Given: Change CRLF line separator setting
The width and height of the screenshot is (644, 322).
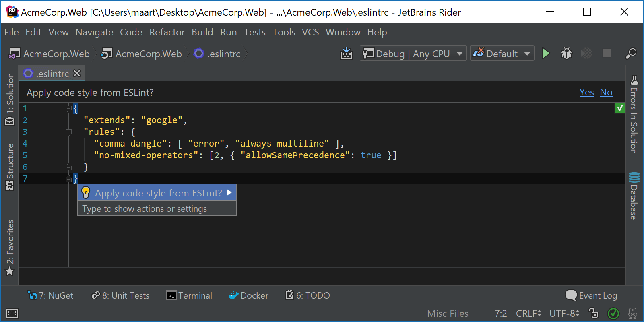Looking at the screenshot, I should [x=528, y=313].
